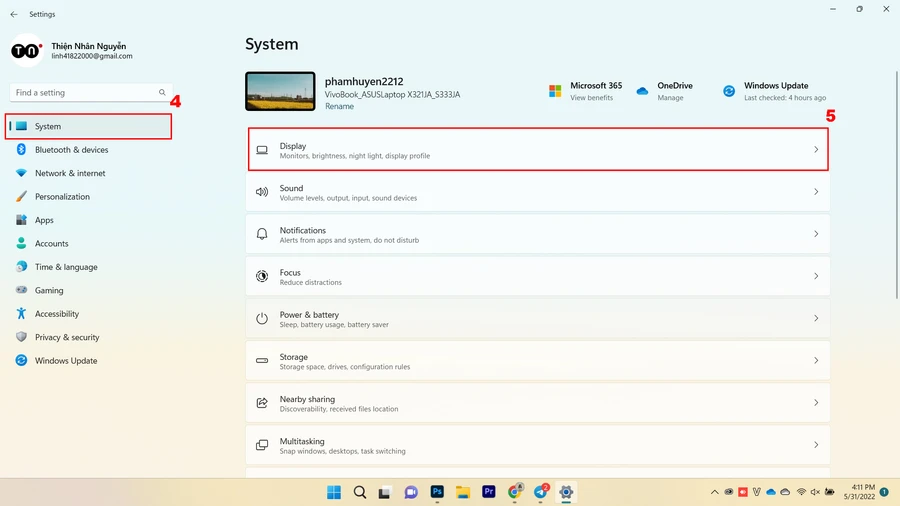Click the Find a setting search box

91,92
